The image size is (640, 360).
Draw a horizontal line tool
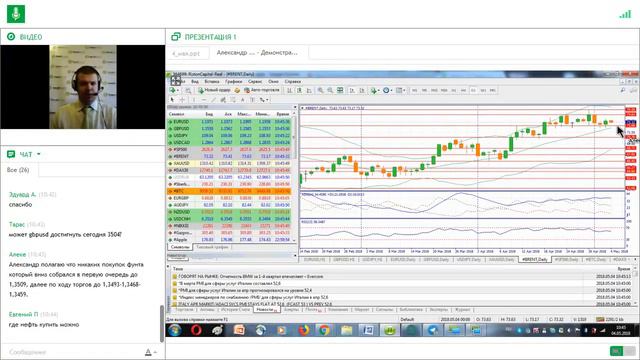[204, 100]
